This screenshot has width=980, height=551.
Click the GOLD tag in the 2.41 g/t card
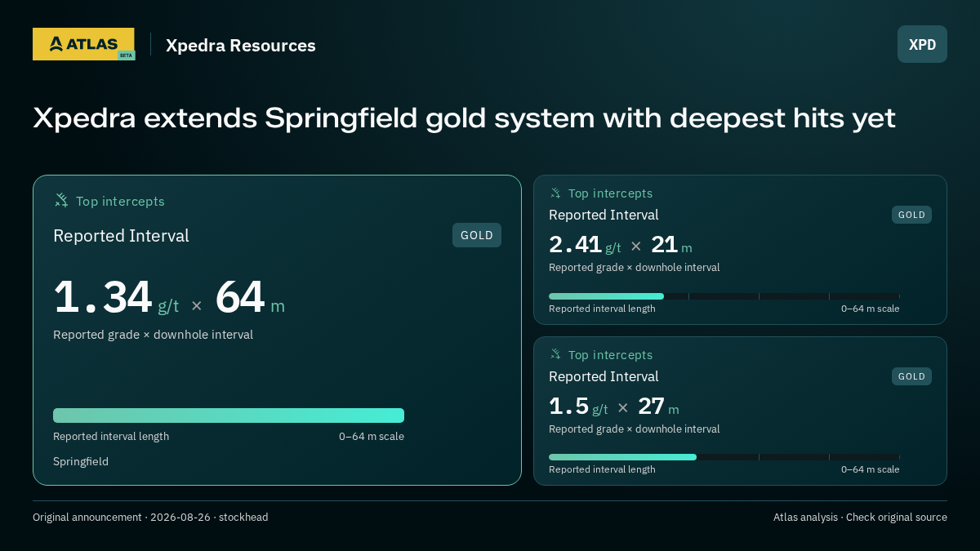[911, 215]
